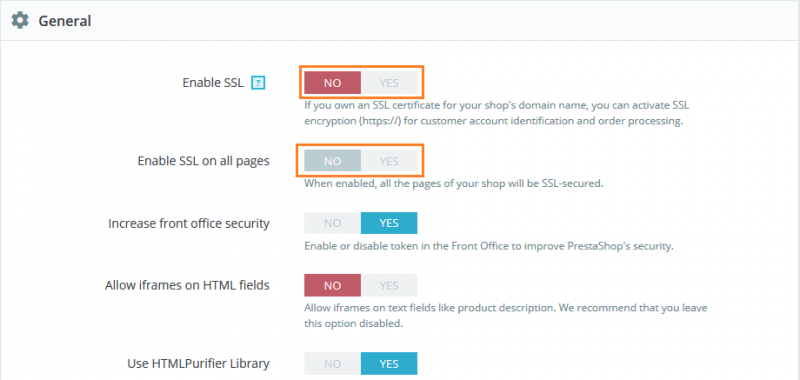Select NO for Allow iframes on HTML fields
Image resolution: width=800 pixels, height=380 pixels.
(333, 286)
